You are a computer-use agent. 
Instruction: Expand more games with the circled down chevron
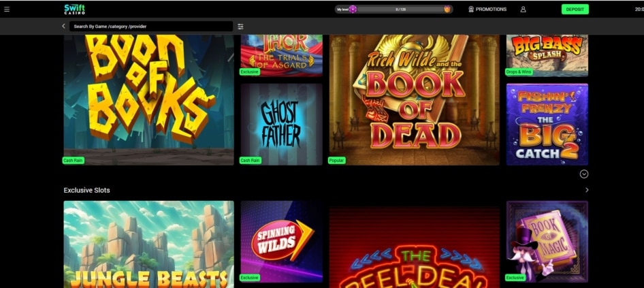click(x=584, y=174)
